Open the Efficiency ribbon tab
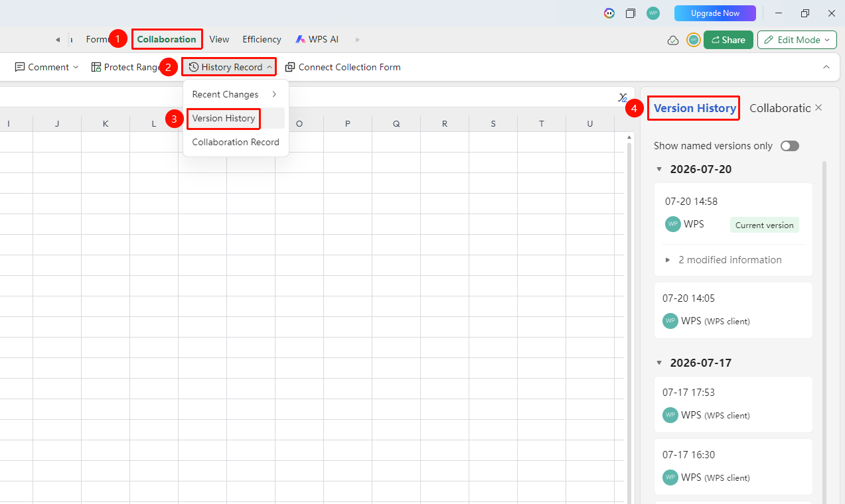845x504 pixels. point(262,39)
